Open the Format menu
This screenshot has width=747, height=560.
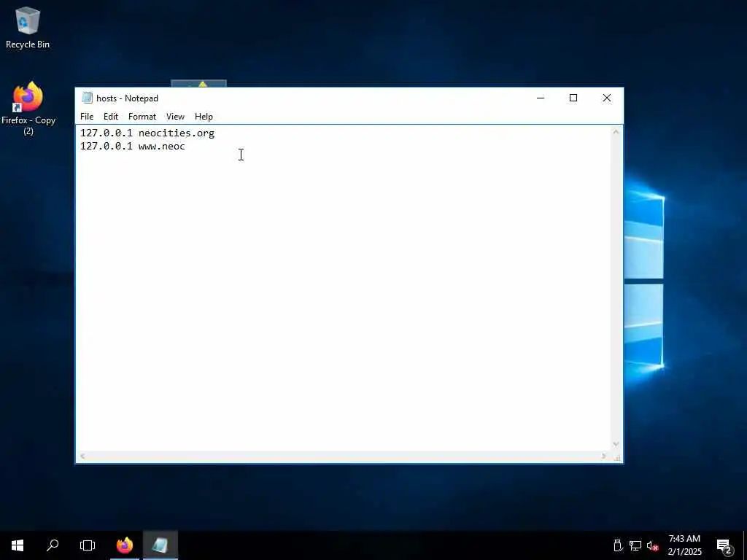[x=142, y=117]
